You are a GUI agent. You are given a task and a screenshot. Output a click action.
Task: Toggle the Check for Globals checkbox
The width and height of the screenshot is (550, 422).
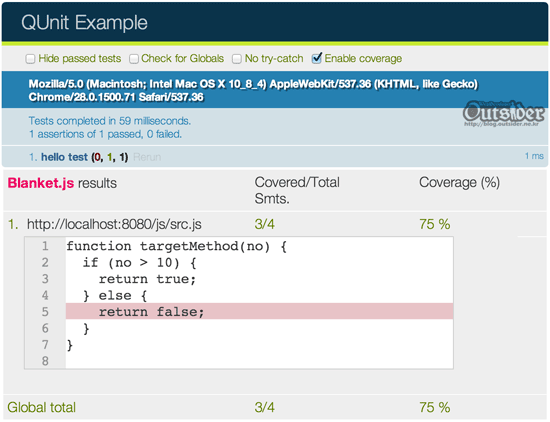[134, 59]
